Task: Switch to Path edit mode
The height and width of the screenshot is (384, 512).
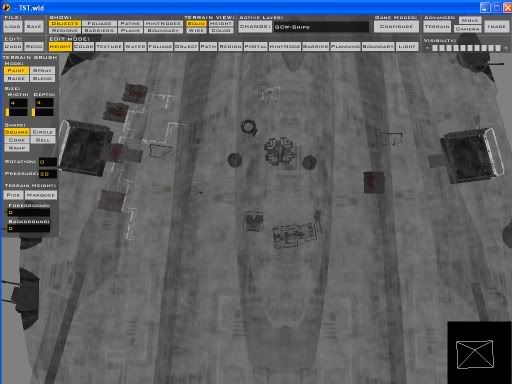Action: 208,47
